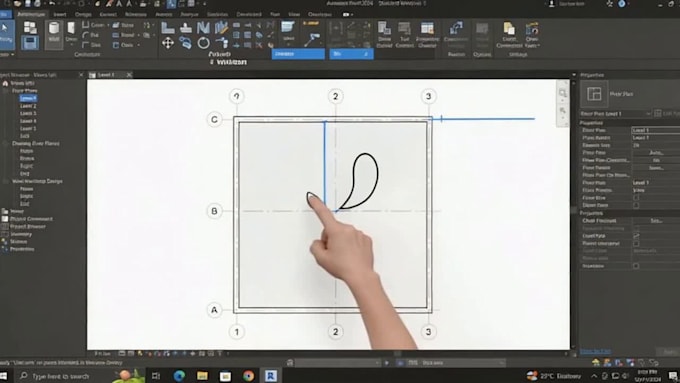Click grid bubble C on the drawing

[x=214, y=119]
